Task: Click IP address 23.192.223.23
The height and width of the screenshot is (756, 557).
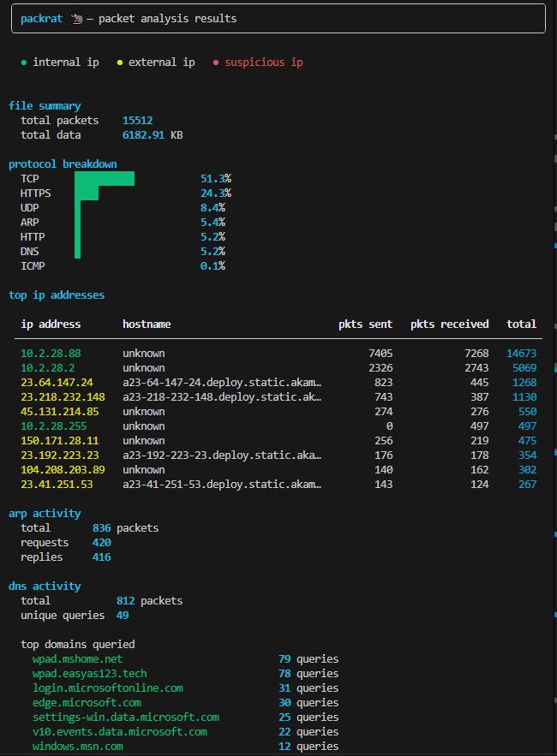Action: [60, 455]
